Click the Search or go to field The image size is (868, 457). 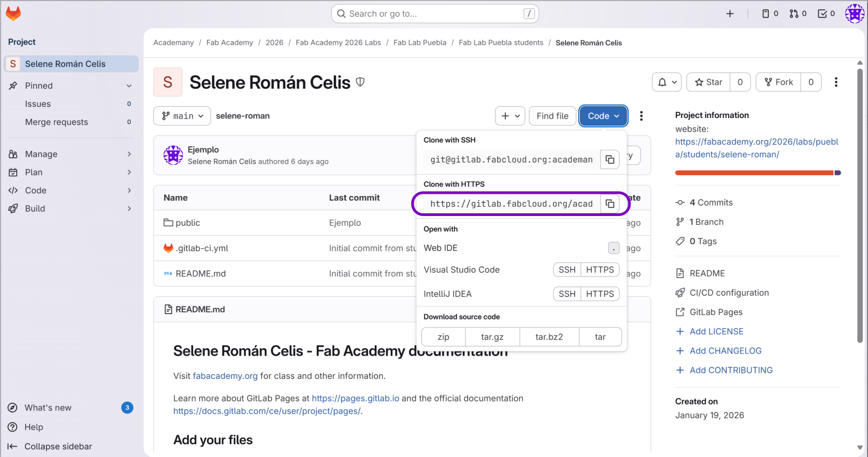[435, 14]
